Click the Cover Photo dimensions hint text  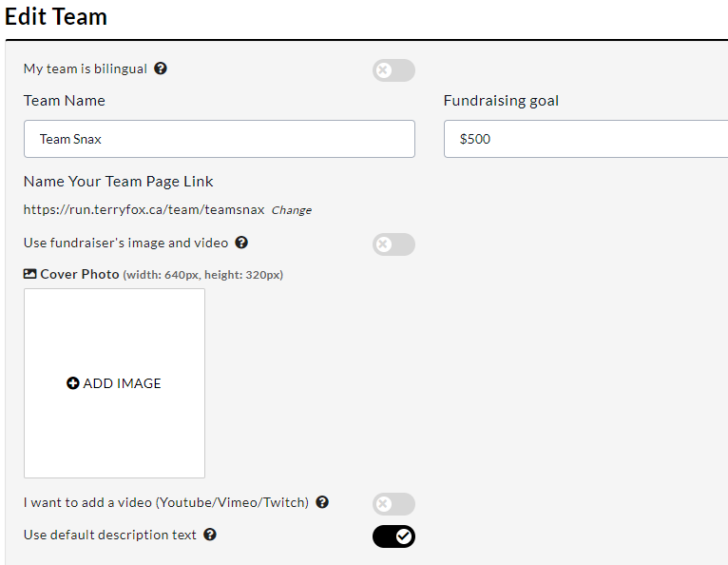pos(202,275)
